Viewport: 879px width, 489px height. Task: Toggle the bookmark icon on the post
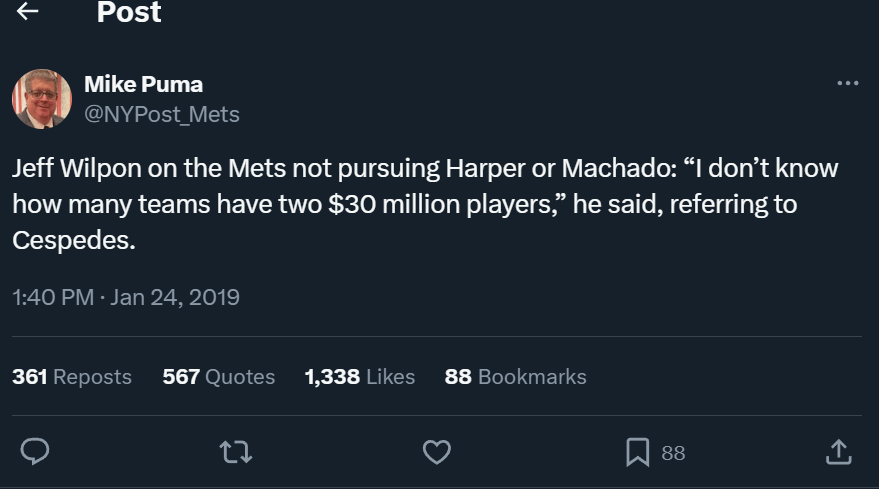point(638,453)
